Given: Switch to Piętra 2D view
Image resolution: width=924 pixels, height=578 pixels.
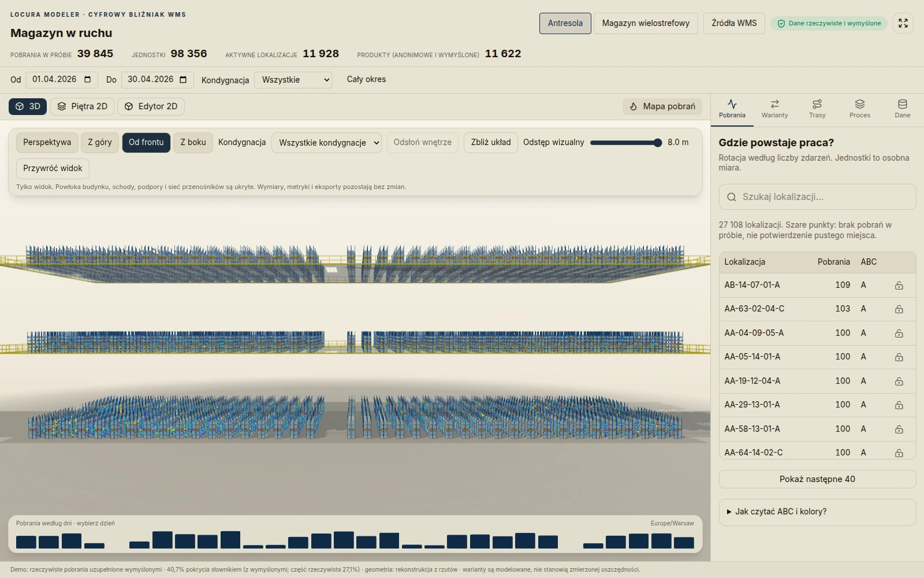Looking at the screenshot, I should 82,106.
